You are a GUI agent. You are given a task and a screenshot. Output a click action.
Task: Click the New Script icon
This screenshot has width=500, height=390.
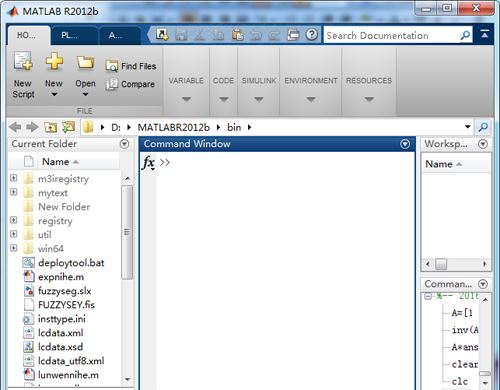(23, 61)
